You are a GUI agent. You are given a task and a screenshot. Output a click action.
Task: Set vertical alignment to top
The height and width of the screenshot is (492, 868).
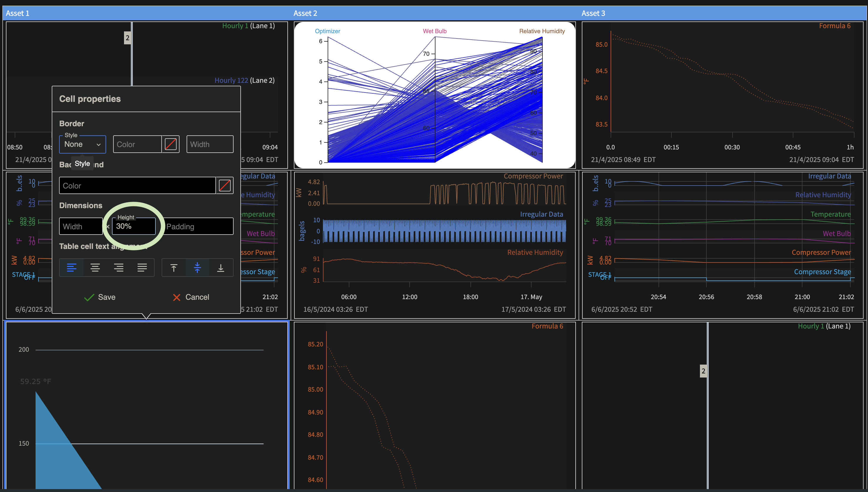(x=173, y=268)
